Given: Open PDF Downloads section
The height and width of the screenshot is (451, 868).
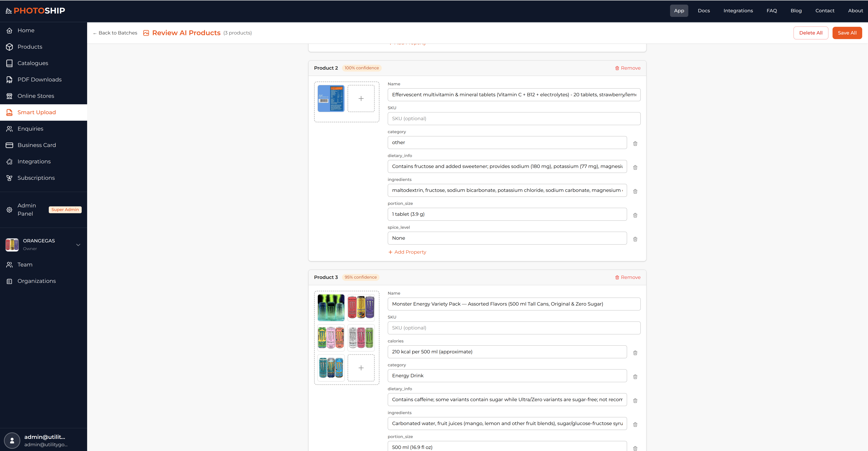Looking at the screenshot, I should pyautogui.click(x=39, y=79).
